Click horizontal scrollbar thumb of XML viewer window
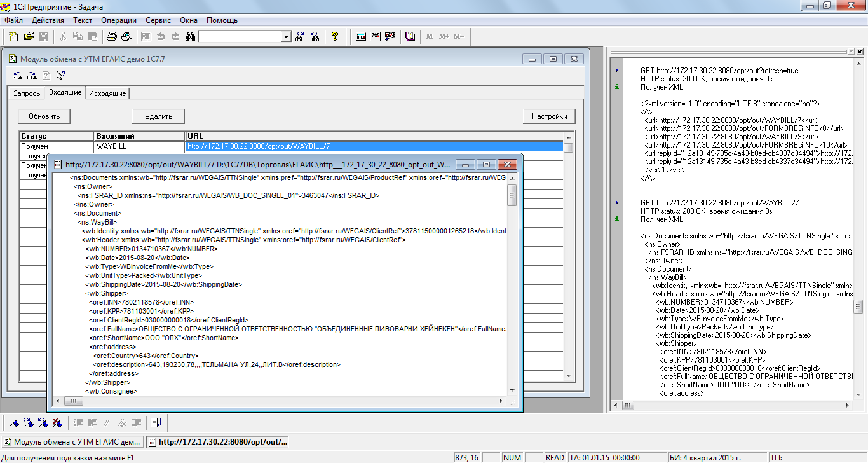Viewport: 868px width, 463px height. pyautogui.click(x=73, y=401)
